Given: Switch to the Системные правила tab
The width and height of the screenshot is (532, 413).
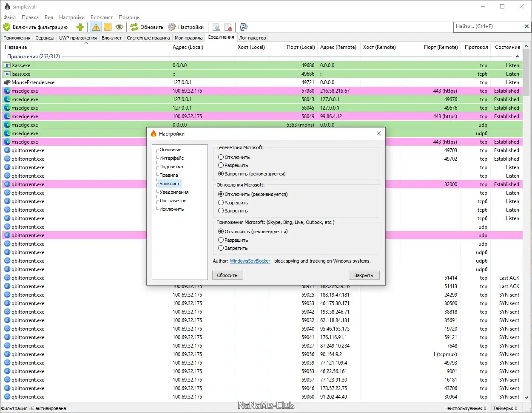Looking at the screenshot, I should coord(148,38).
